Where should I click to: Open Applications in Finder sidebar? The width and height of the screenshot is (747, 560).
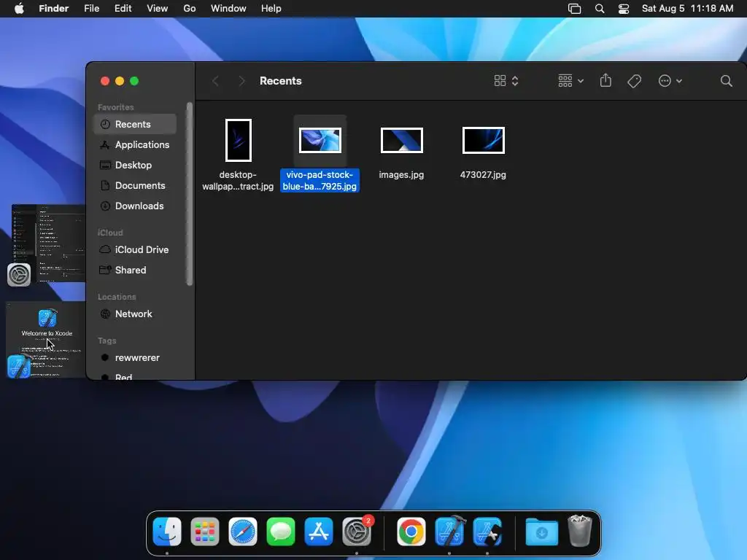135,145
